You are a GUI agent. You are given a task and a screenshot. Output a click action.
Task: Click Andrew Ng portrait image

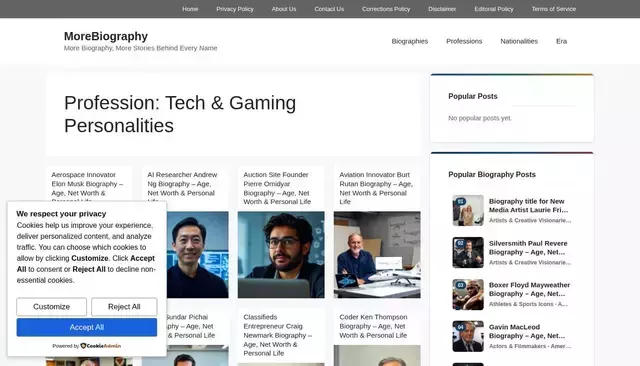pos(198,255)
